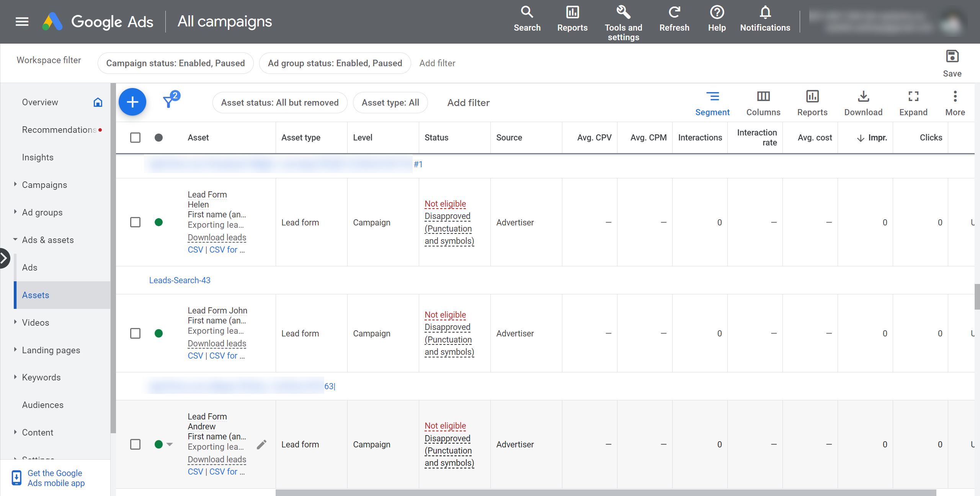Click the Search icon in top navigation
980x496 pixels.
527,13
